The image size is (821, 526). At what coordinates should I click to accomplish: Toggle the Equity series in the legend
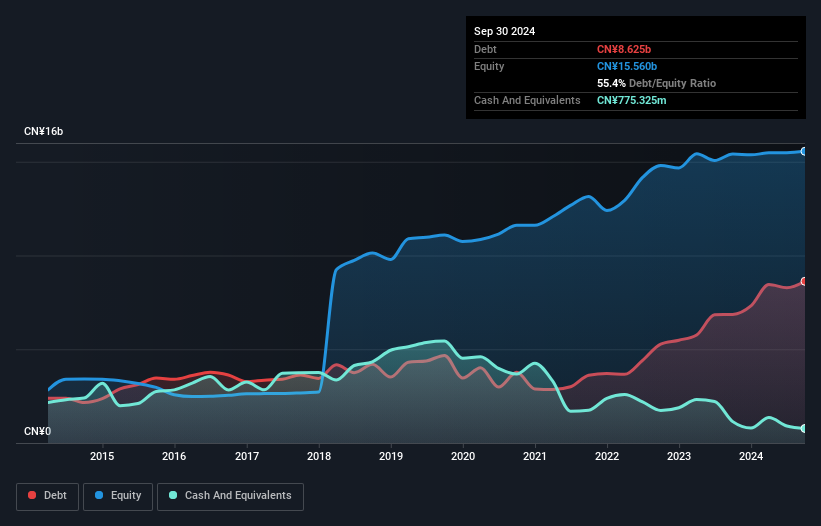[x=118, y=496]
